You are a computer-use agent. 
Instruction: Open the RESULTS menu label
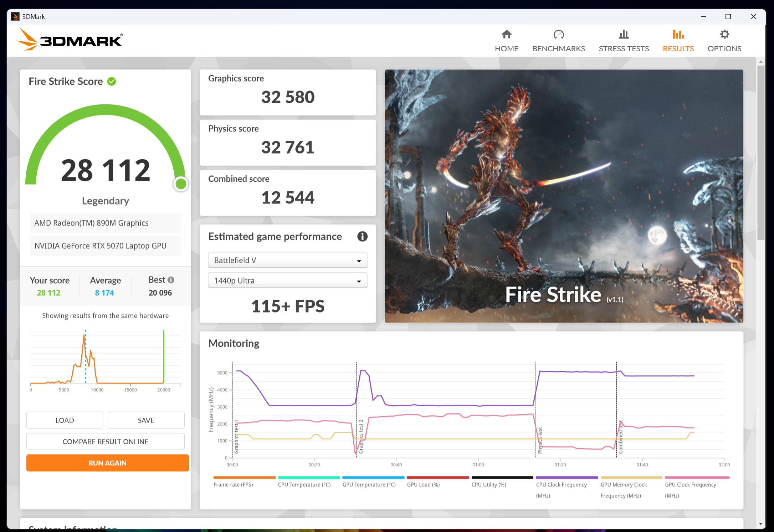(678, 49)
